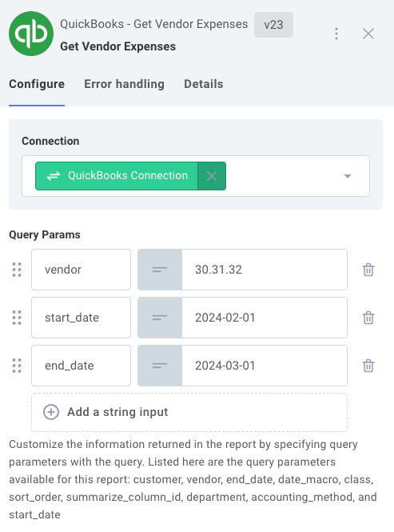394x532 pixels.
Task: Click the end_date row drag handle
Action: tap(17, 366)
